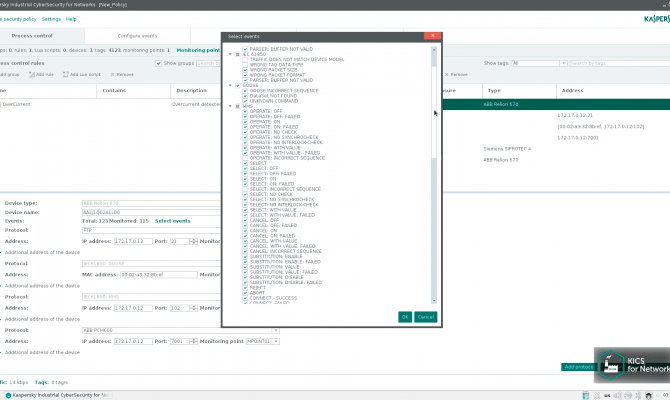Toggle the GOOSE group checkbox
The image size is (670, 400).
(238, 85)
